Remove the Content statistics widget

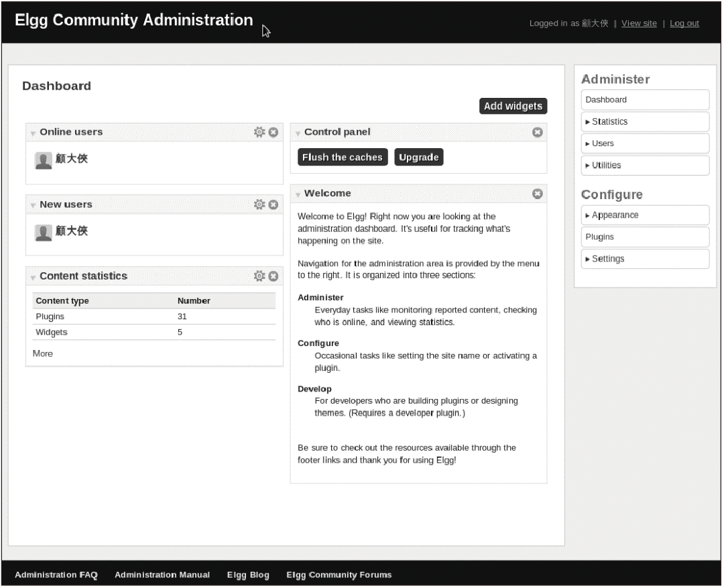tap(274, 276)
